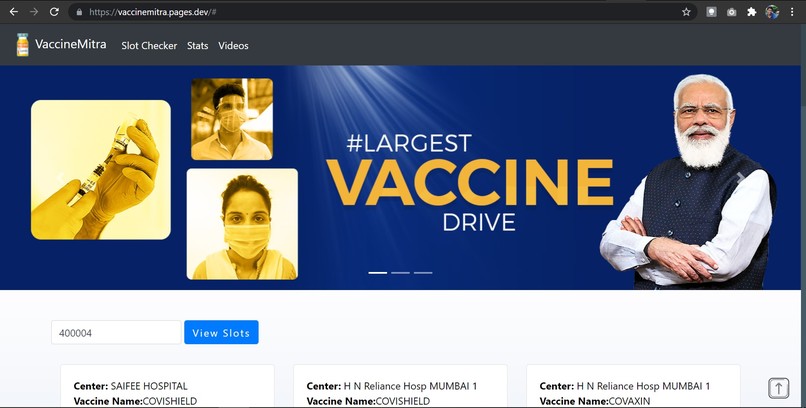The height and width of the screenshot is (408, 806).
Task: Open the Chrome profile avatar
Action: click(772, 12)
